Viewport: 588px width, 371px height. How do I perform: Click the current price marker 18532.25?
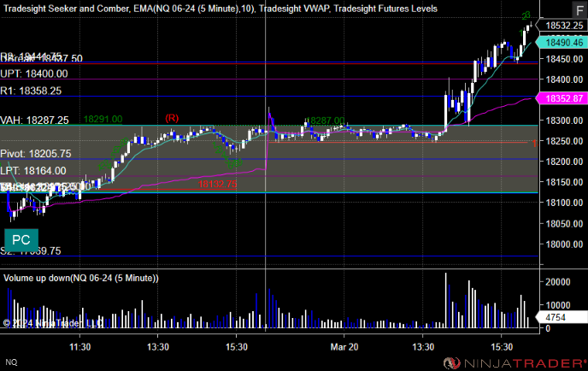click(x=562, y=26)
